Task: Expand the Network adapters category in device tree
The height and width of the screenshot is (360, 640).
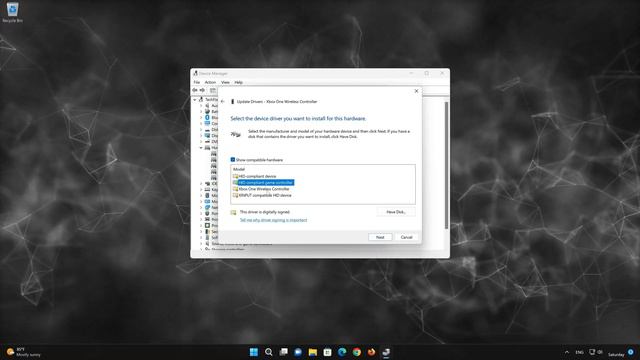Action: [x=201, y=208]
